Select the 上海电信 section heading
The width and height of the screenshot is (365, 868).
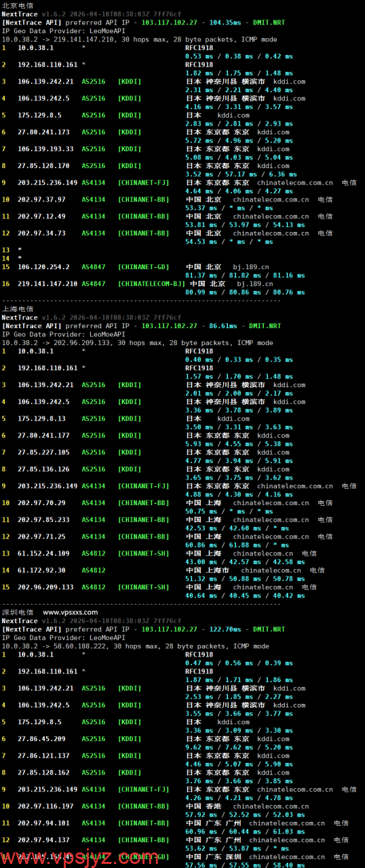tap(17, 309)
